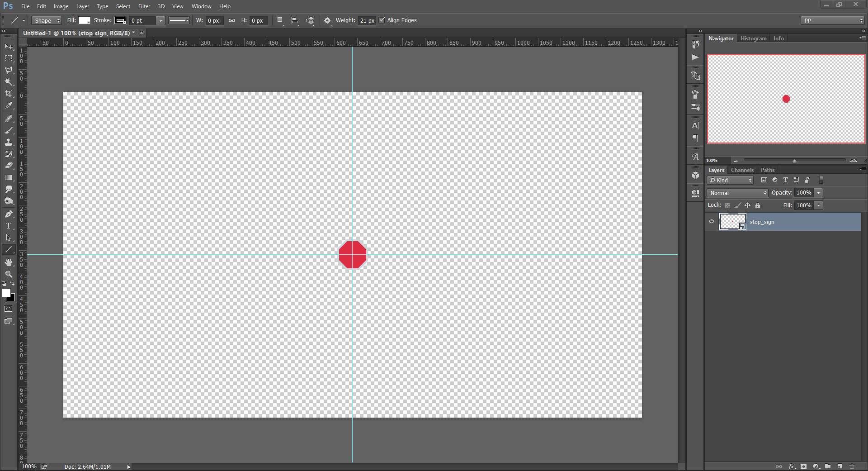This screenshot has width=868, height=471.
Task: Open the tool preset picker
Action: 18,20
